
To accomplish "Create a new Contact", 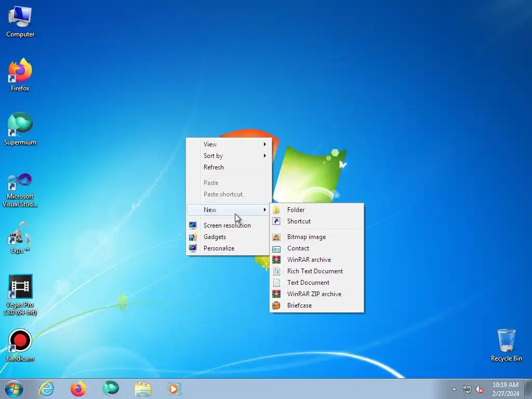I will coord(316,248).
